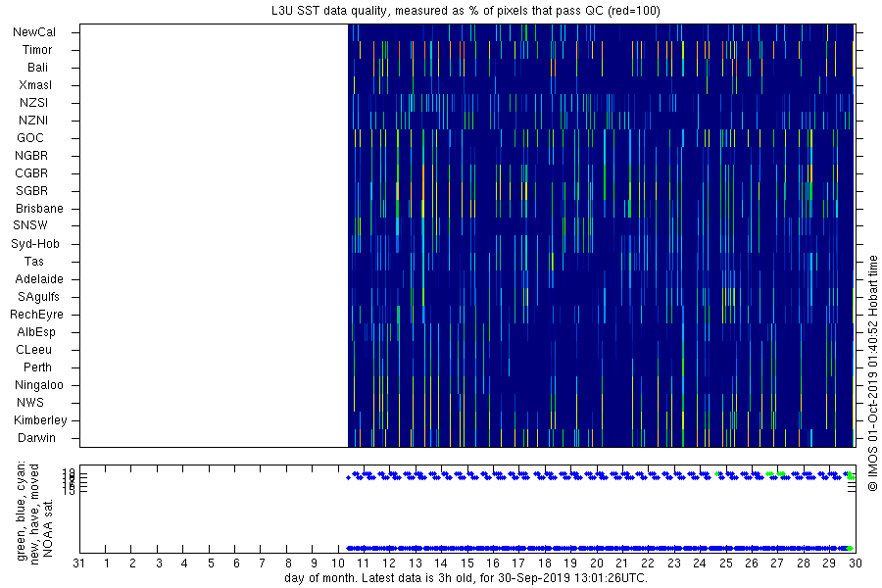Viewport: 882px width, 588px height.
Task: Click day 31 on the x-axis
Action: (79, 563)
